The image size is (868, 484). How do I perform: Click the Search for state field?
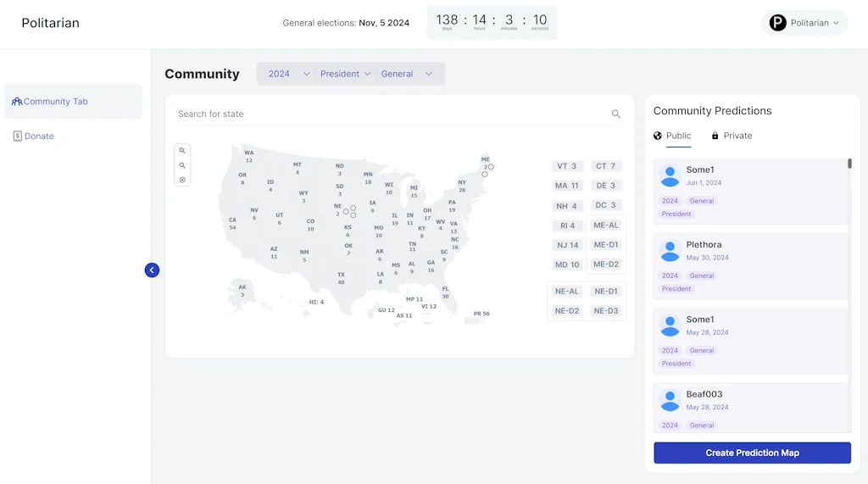(x=390, y=114)
